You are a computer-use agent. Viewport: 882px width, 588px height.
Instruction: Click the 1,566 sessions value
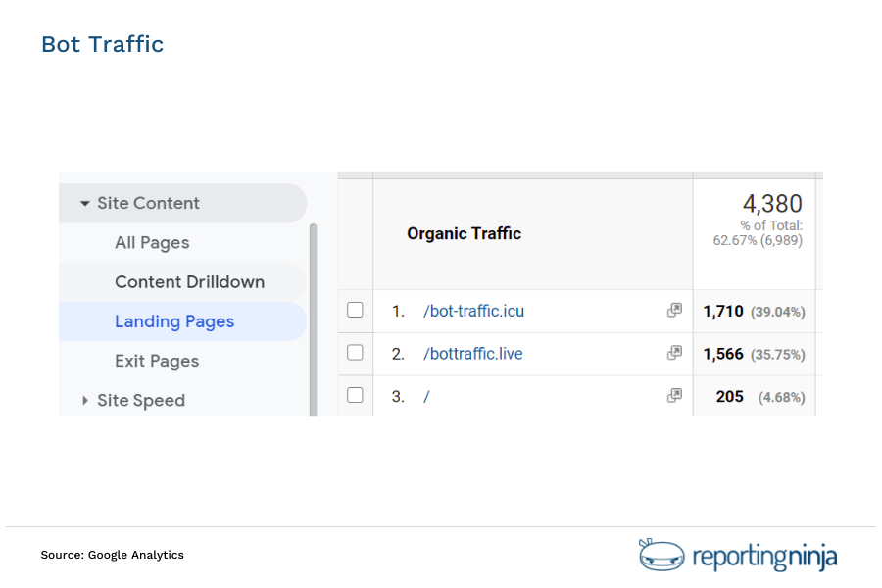(723, 354)
